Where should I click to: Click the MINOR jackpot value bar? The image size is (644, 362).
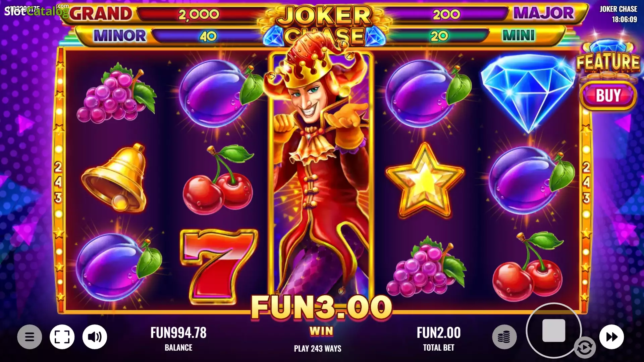(208, 36)
